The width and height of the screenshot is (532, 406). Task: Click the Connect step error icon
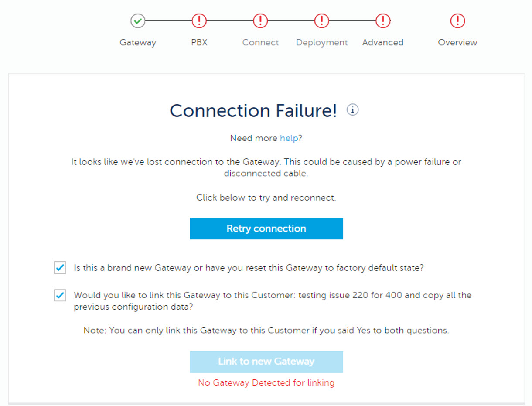pos(260,20)
